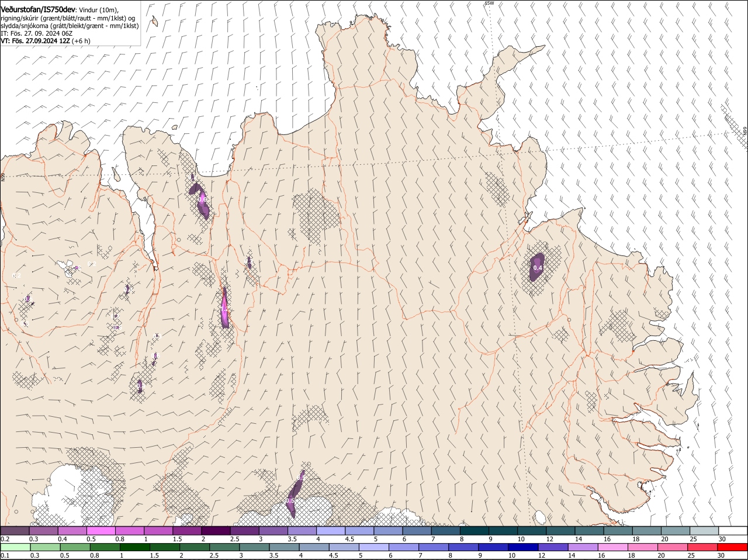
Task: Pick the dark mauve 0.2 swatch, top legend
Action: pos(15,530)
